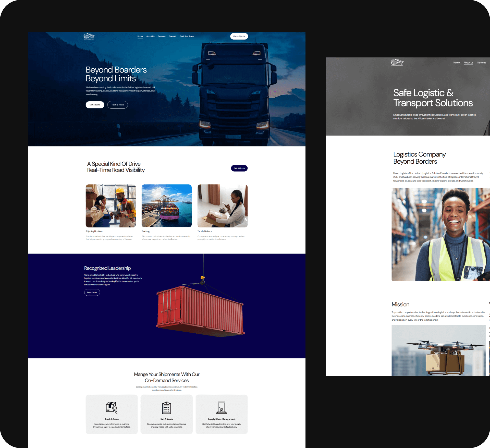Image resolution: width=490 pixels, height=448 pixels.
Task: Click the Supply Chain Management door icon
Action: point(221,407)
